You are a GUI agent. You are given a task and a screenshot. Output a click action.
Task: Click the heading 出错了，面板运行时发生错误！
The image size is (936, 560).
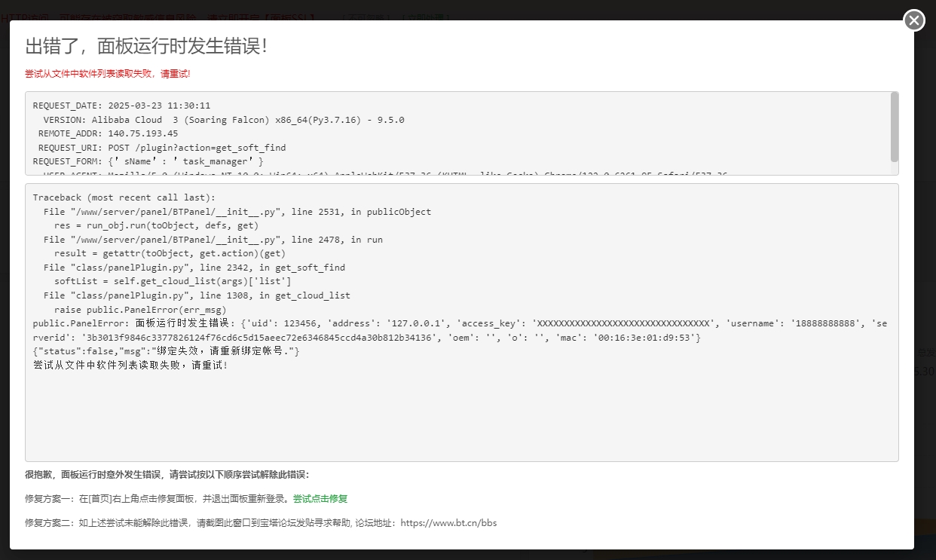(146, 46)
